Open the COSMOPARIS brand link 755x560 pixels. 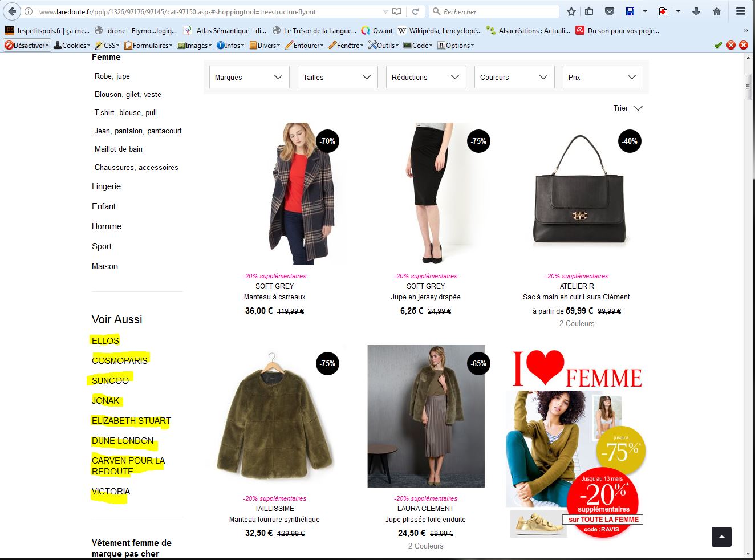point(120,360)
